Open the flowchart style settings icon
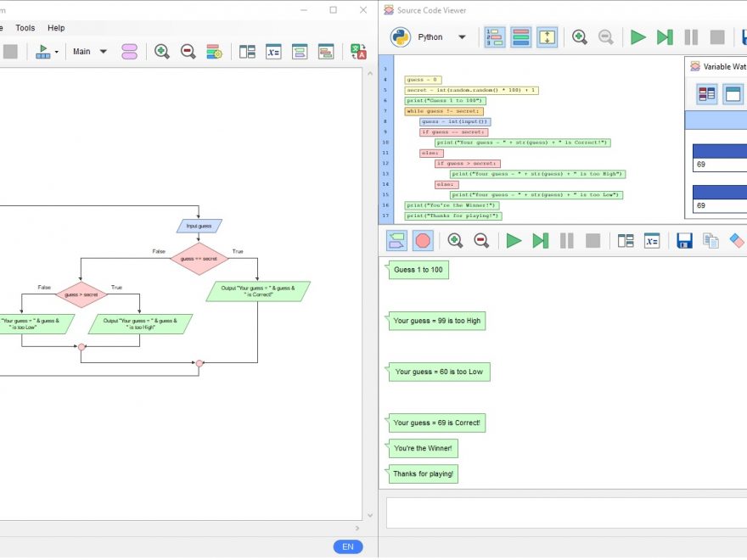Viewport: 747px width, 560px height. (214, 52)
